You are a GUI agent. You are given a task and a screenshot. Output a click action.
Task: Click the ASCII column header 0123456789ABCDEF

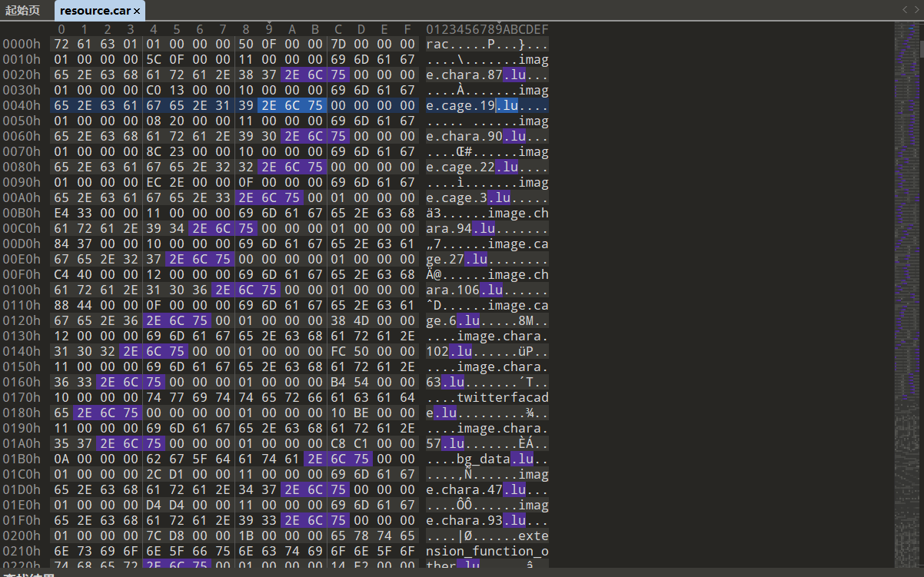coord(487,29)
